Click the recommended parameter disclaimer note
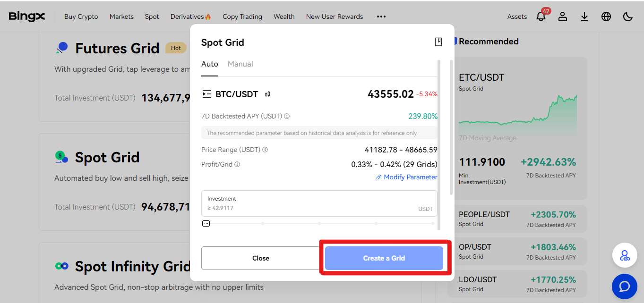 click(319, 133)
